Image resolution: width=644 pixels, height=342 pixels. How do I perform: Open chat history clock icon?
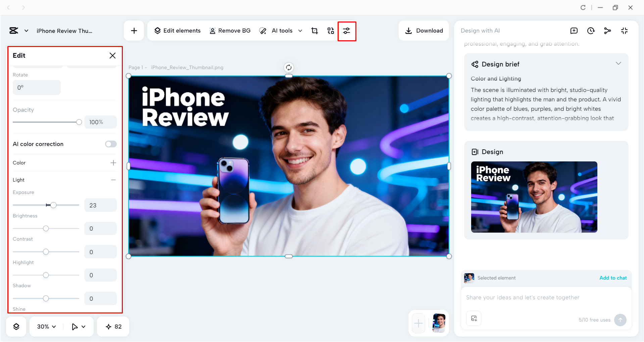(x=591, y=31)
